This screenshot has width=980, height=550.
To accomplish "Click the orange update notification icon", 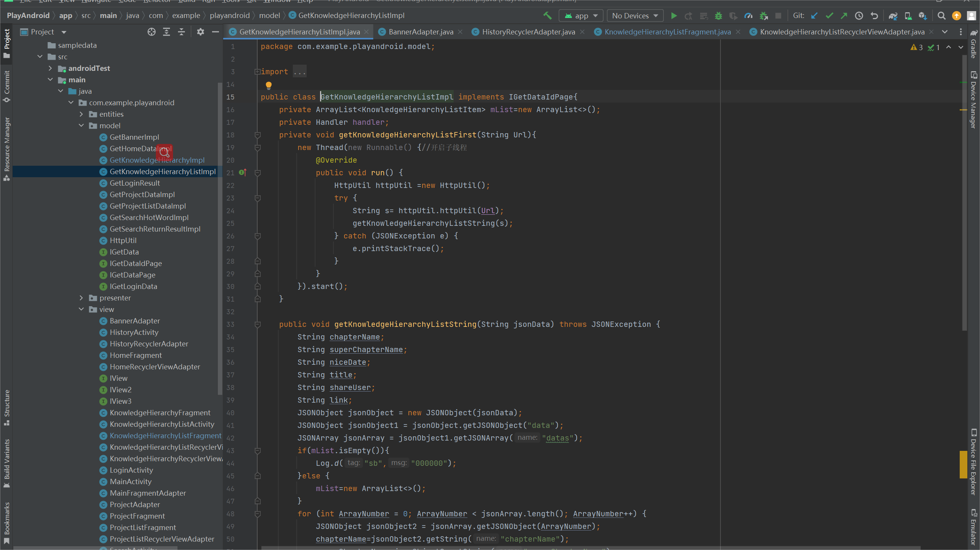I will point(956,16).
